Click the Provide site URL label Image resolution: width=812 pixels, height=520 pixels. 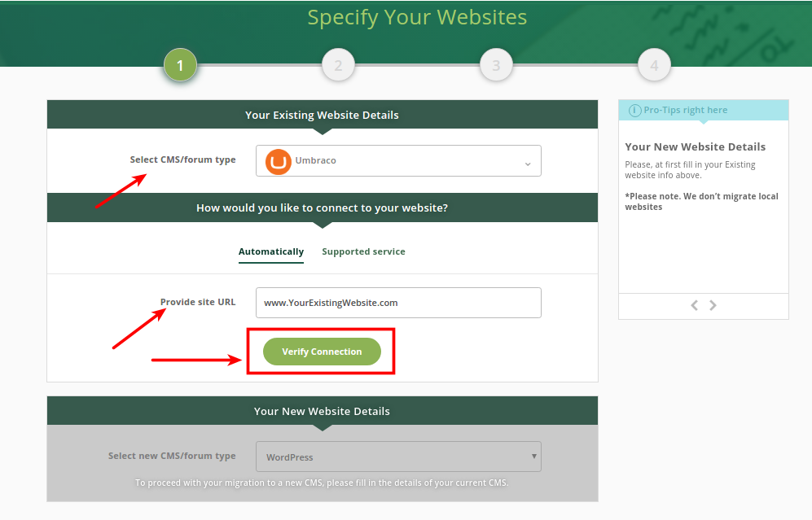pos(198,302)
